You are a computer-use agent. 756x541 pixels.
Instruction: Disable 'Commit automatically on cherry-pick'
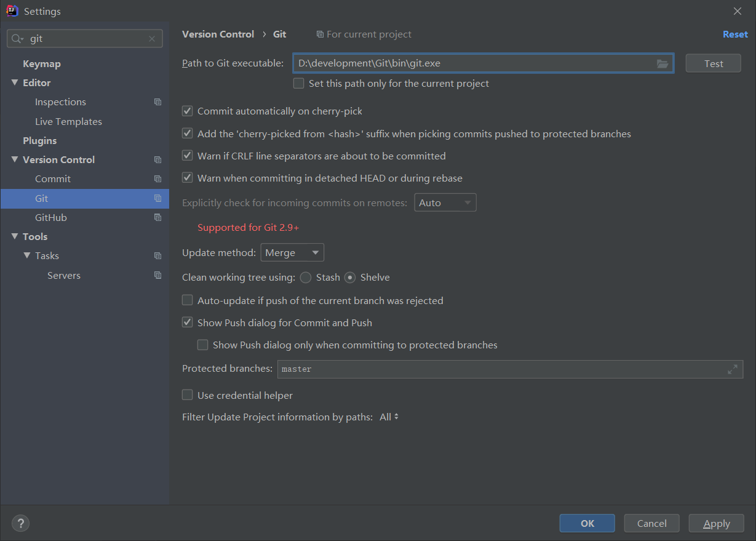(x=187, y=111)
